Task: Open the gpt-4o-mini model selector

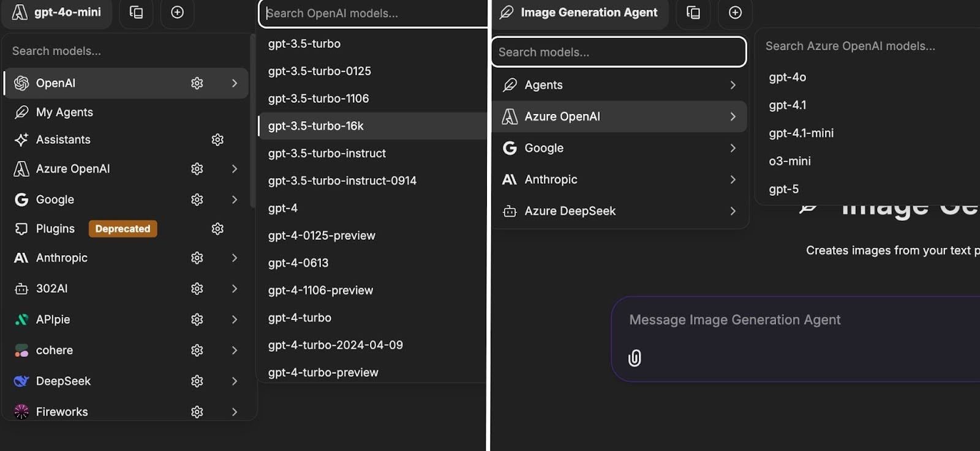Action: [57, 13]
